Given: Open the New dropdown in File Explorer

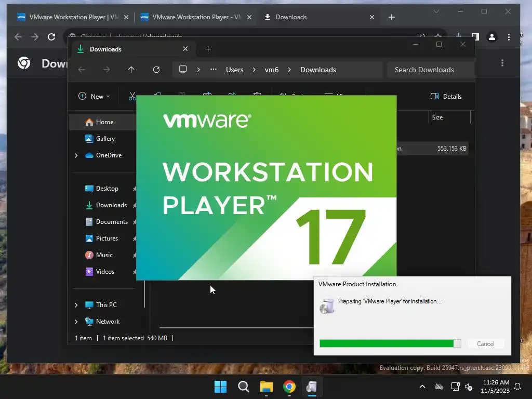Looking at the screenshot, I should 94,96.
